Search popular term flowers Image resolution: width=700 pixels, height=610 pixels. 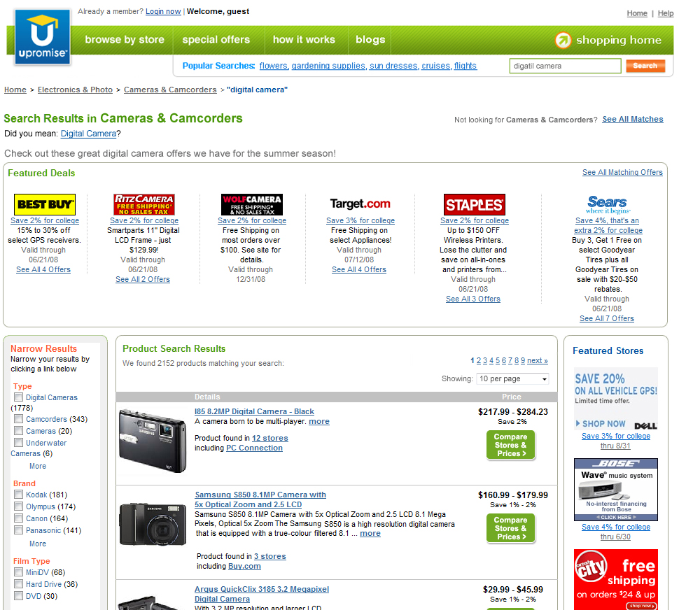click(x=274, y=66)
